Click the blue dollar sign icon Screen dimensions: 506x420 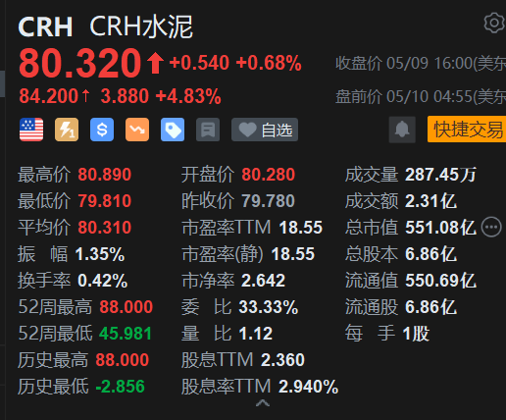pyautogui.click(x=102, y=130)
